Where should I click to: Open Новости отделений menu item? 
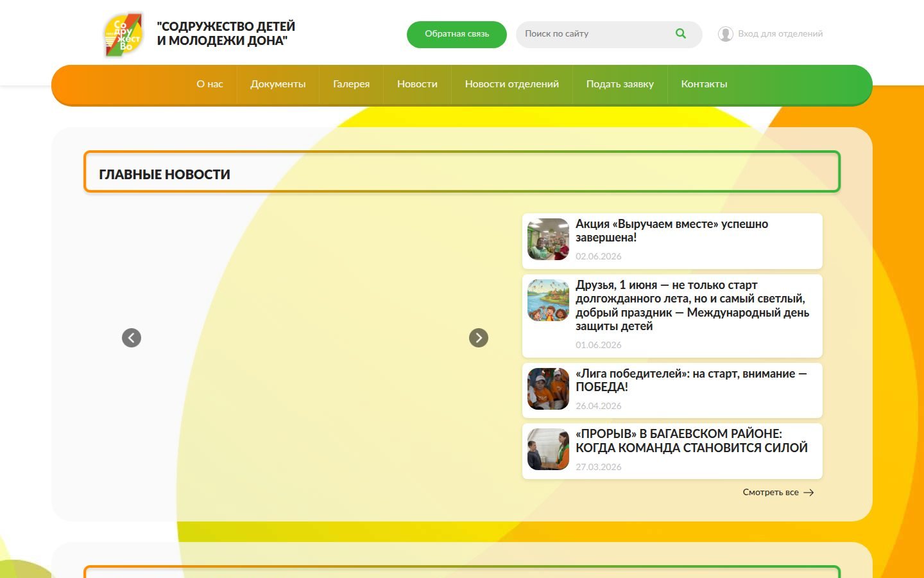512,84
